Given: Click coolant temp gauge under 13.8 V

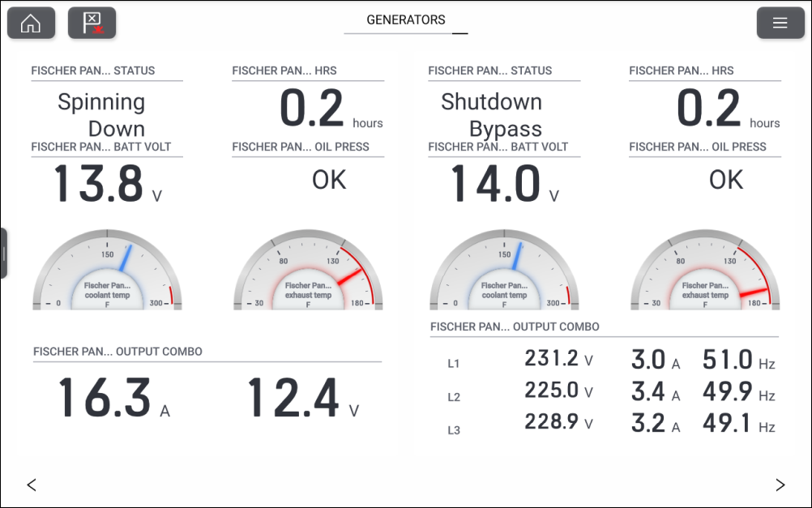Looking at the screenshot, I should (x=108, y=271).
